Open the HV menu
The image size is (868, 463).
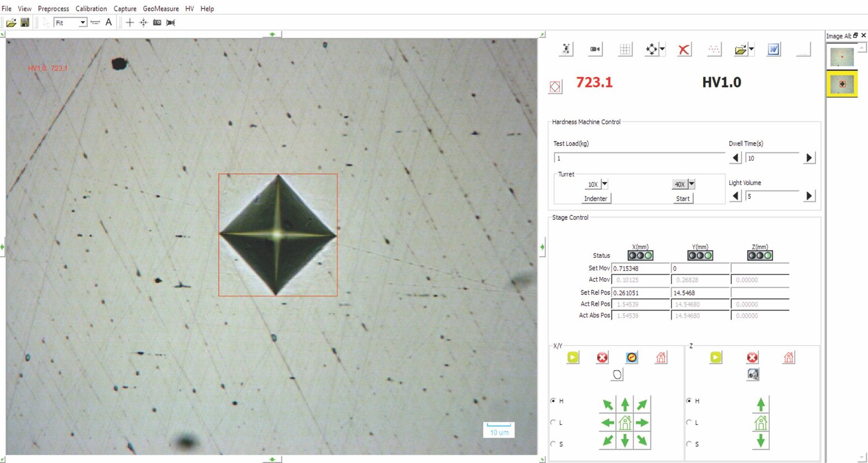189,9
